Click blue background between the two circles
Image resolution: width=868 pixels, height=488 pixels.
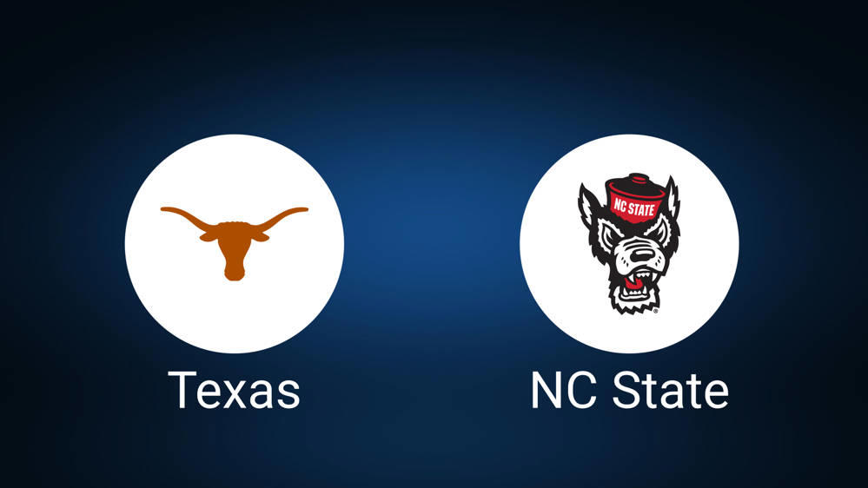click(x=432, y=243)
